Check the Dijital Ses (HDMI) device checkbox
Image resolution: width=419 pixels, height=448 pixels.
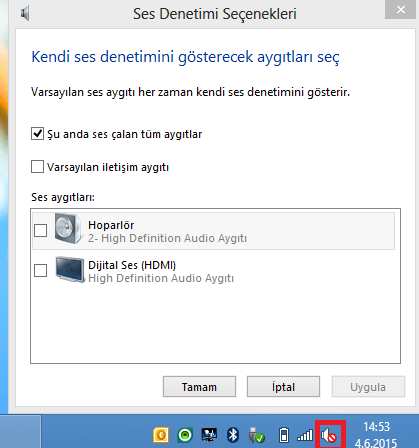coord(41,270)
